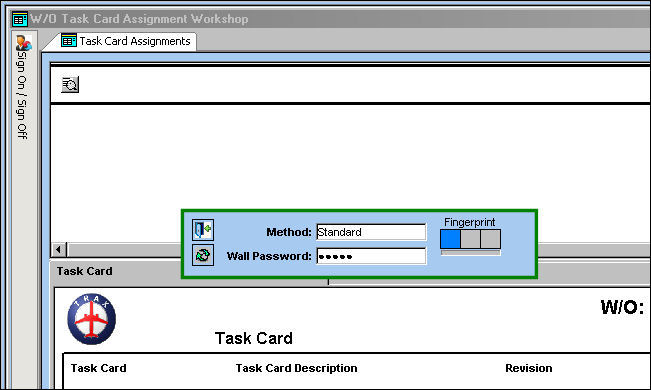The height and width of the screenshot is (390, 651).
Task: Select the last gray fingerprint box
Action: [490, 239]
